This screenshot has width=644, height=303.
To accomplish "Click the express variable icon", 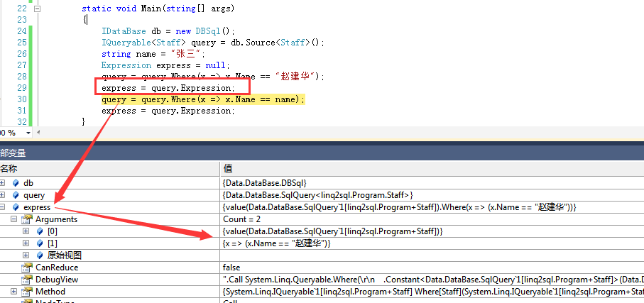I will click(x=16, y=207).
